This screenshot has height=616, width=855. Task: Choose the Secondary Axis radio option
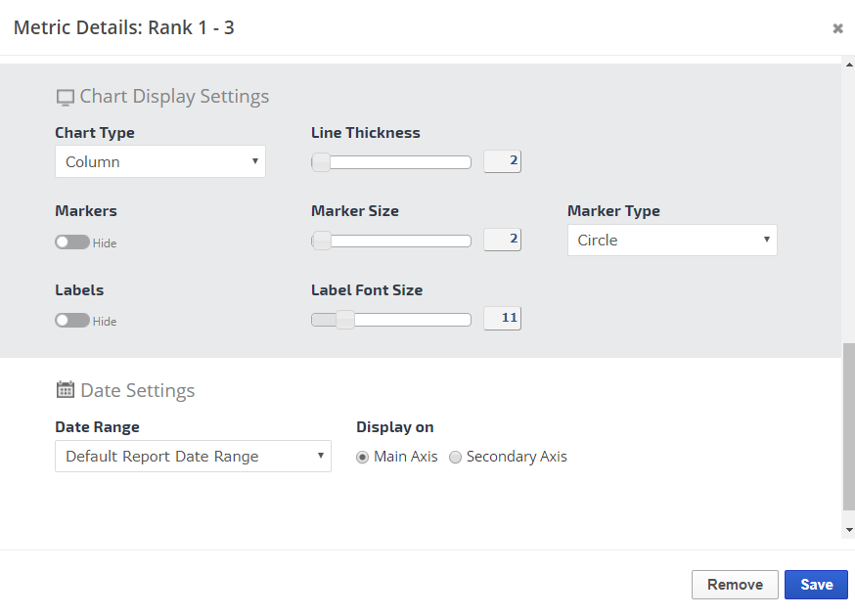(455, 457)
